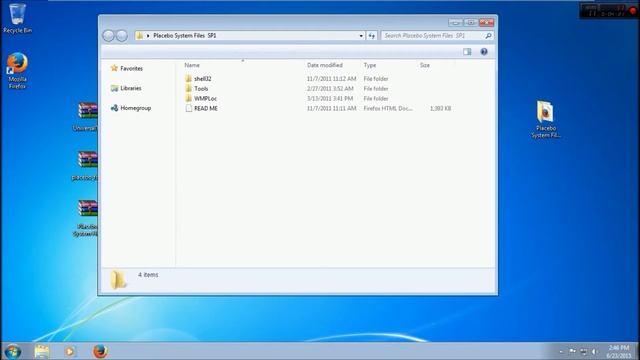Click the Placebo System Files SP1 breadcrumb
Image resolution: width=640 pixels, height=360 pixels.
click(x=185, y=36)
